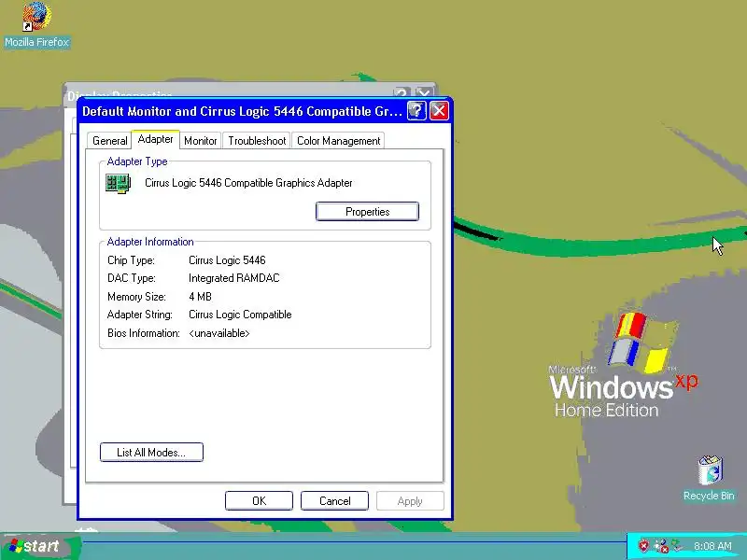Open the Recycle Bin desktop icon
The height and width of the screenshot is (560, 747).
(710, 478)
